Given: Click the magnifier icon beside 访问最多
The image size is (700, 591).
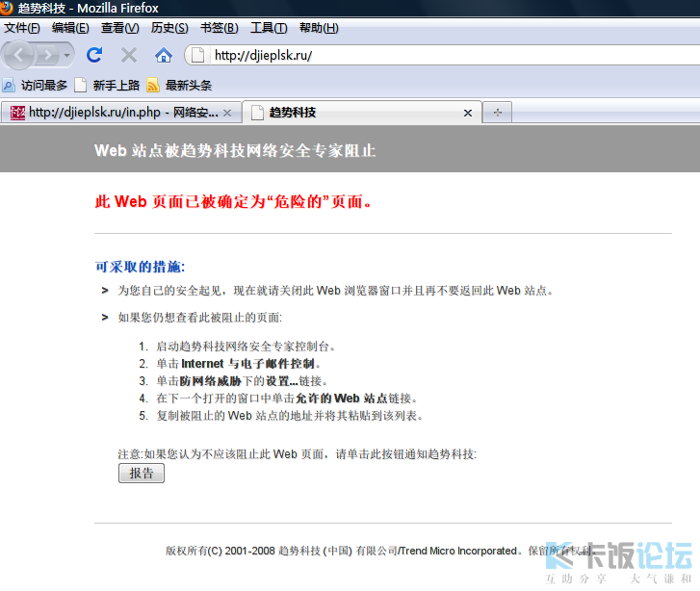Looking at the screenshot, I should (9, 85).
